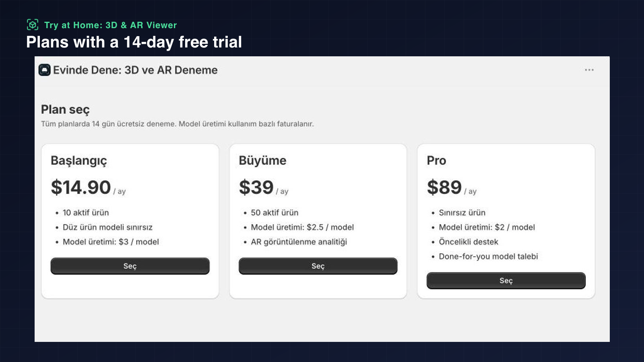Click the Evinde Dene: 3D ve AR Deneme title

click(x=135, y=70)
